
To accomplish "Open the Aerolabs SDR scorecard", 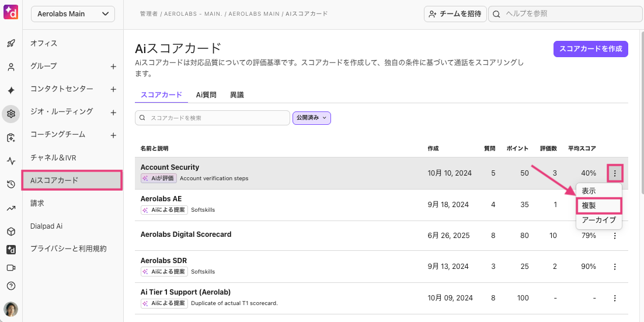I will tap(164, 261).
